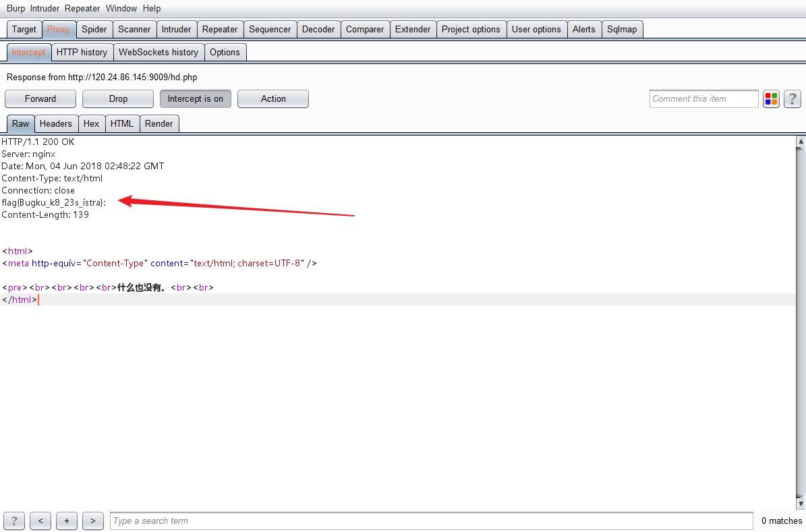This screenshot has height=532, width=806.
Task: Focus the Comment this item field
Action: (703, 98)
